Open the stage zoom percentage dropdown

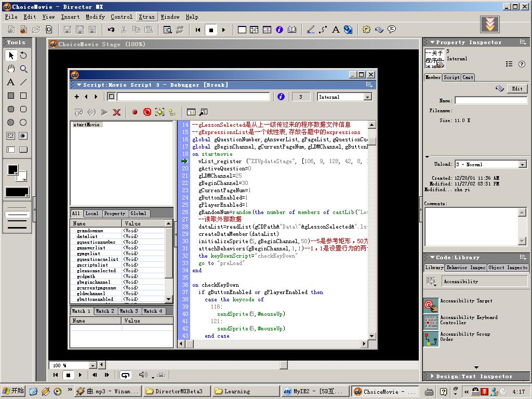(x=92, y=365)
